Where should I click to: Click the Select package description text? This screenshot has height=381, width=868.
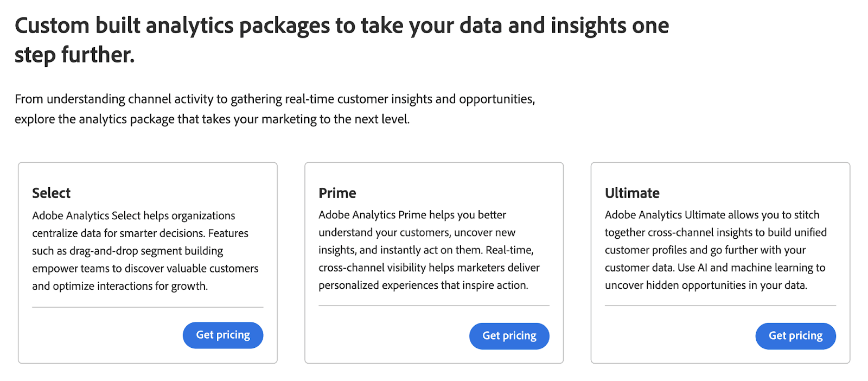coord(145,250)
